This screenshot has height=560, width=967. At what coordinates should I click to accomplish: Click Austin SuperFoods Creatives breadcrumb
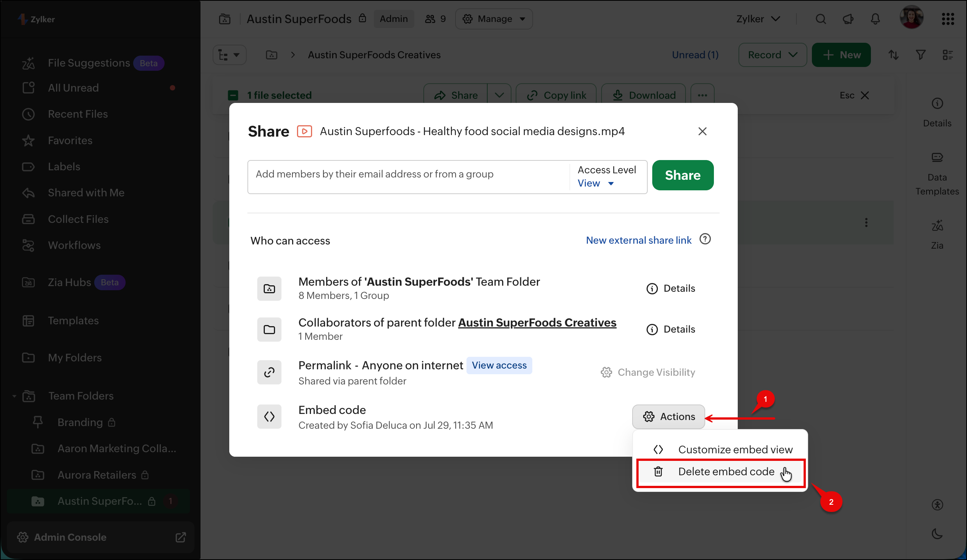click(374, 55)
